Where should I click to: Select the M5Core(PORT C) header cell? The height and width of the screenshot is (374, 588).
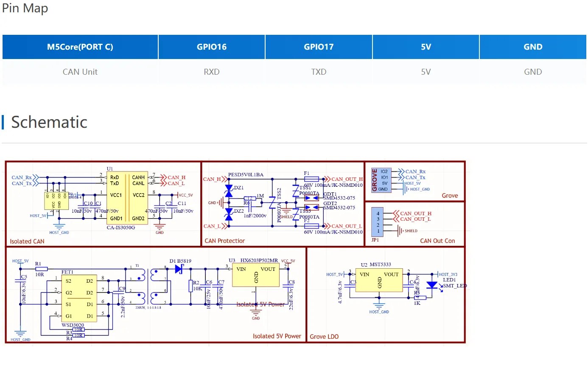pos(80,47)
